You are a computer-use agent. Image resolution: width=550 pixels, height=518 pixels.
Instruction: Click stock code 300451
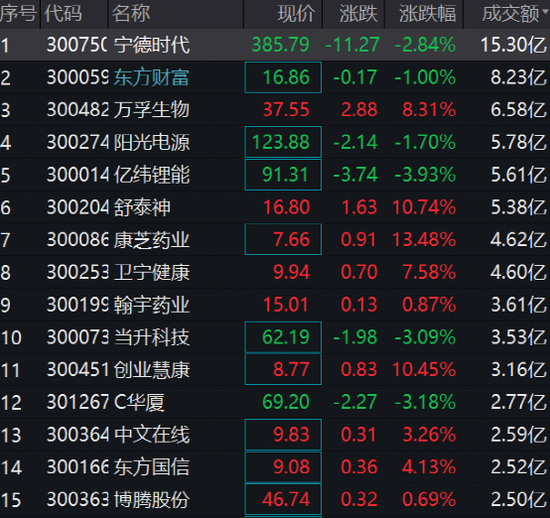[x=78, y=370]
